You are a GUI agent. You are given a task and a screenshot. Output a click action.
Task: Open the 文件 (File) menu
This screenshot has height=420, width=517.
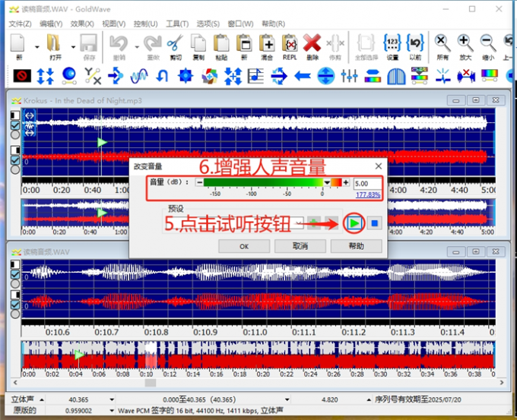click(x=20, y=24)
